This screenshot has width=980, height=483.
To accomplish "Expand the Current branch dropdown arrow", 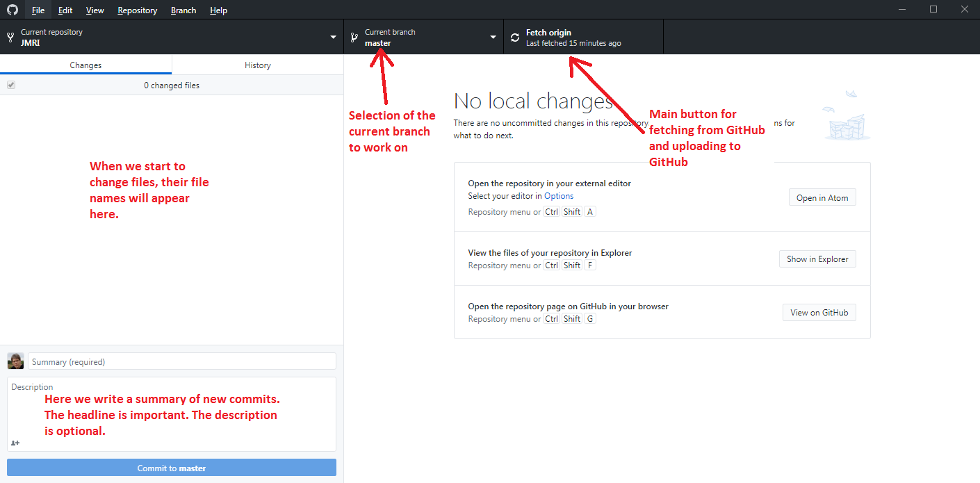I will (493, 38).
